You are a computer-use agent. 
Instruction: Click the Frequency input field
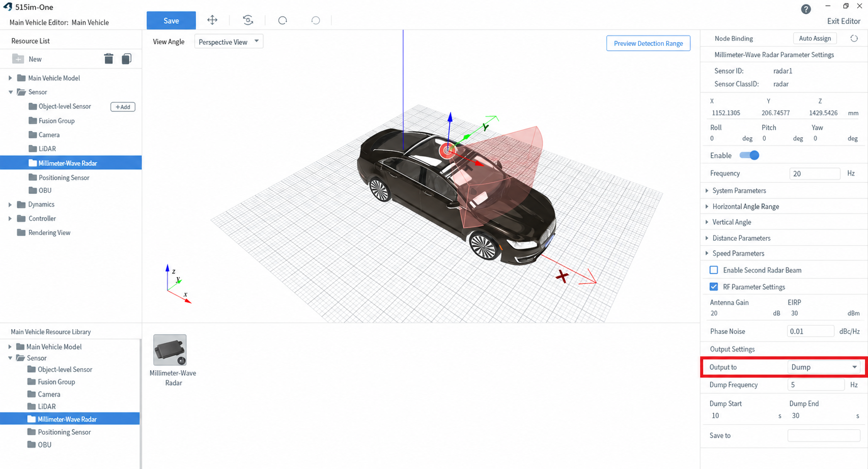[815, 173]
